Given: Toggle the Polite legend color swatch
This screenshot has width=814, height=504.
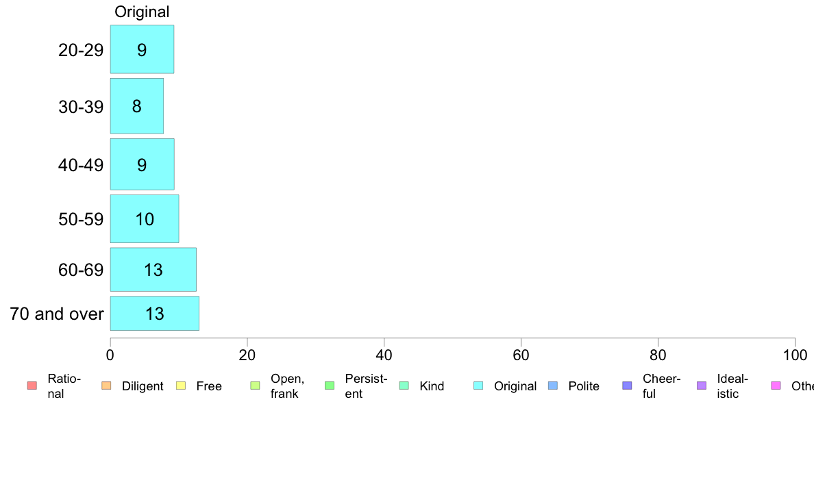Looking at the screenshot, I should tap(553, 386).
